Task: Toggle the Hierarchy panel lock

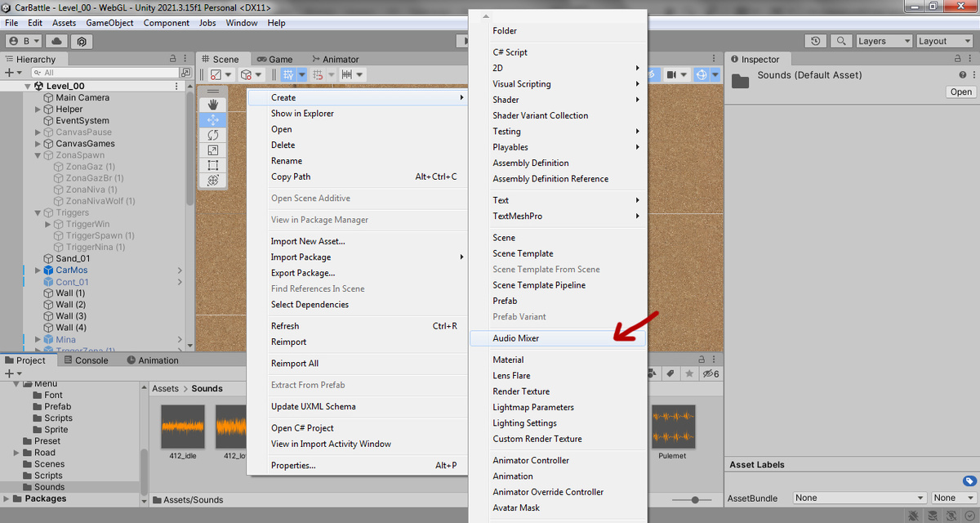Action: click(173, 59)
